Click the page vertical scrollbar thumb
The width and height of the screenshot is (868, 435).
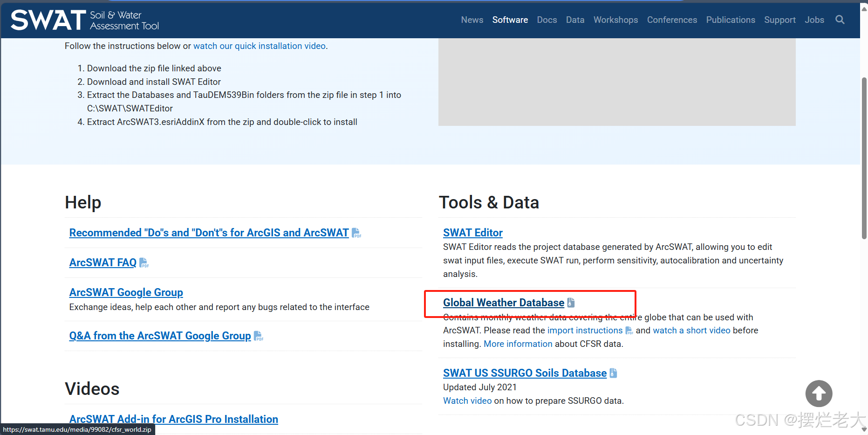[864, 158]
